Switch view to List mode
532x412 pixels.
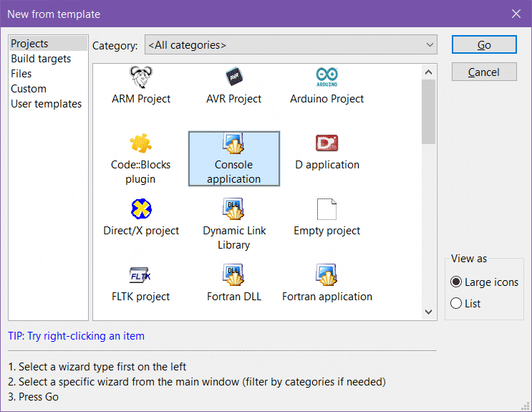[x=457, y=304]
